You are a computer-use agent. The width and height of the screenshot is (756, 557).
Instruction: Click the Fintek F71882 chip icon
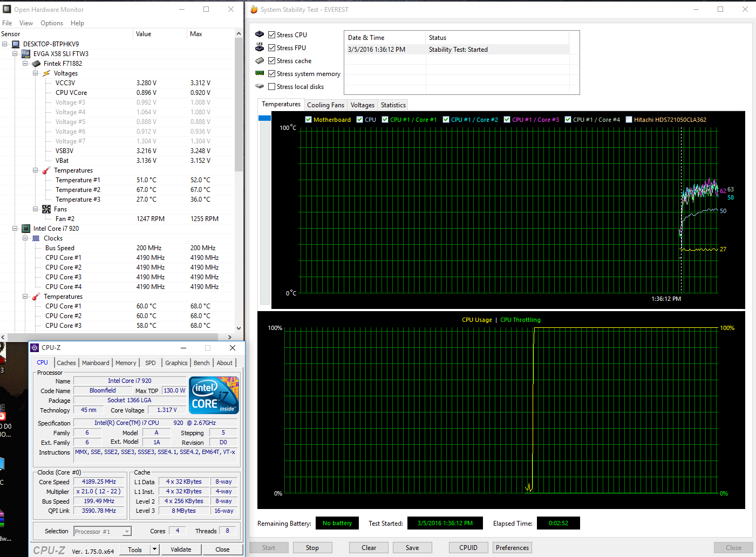[36, 64]
